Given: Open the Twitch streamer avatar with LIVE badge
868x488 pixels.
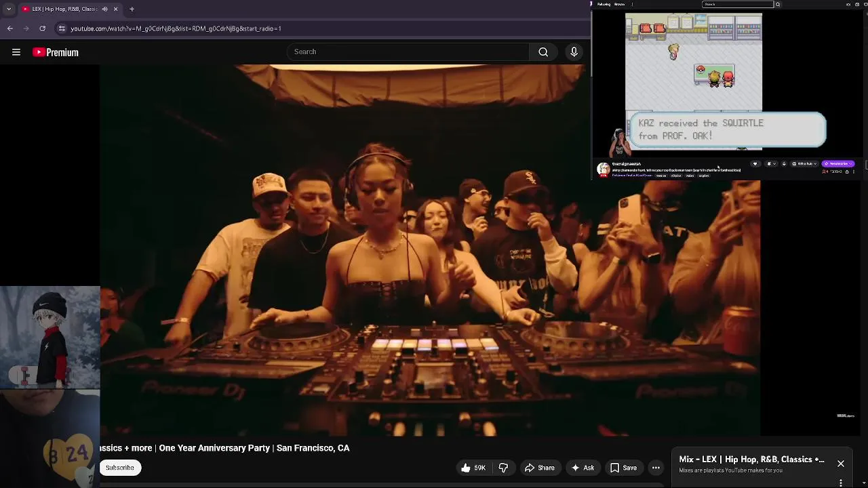Looking at the screenshot, I should click(x=604, y=169).
